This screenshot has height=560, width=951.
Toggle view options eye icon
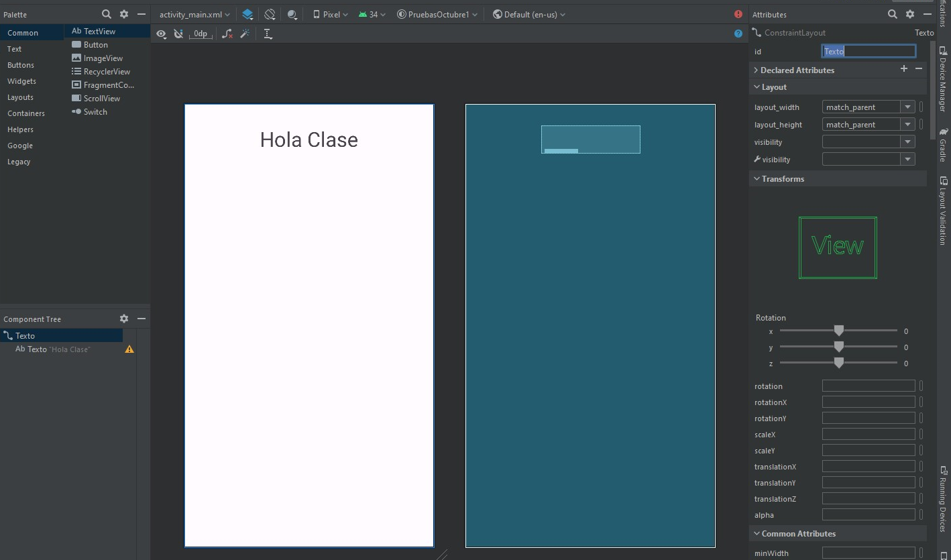click(161, 34)
